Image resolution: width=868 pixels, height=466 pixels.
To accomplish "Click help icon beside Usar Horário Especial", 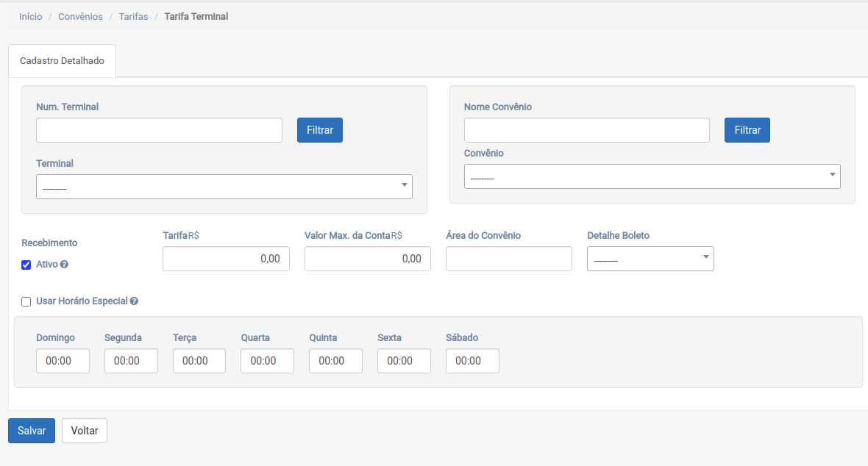I will pyautogui.click(x=134, y=301).
